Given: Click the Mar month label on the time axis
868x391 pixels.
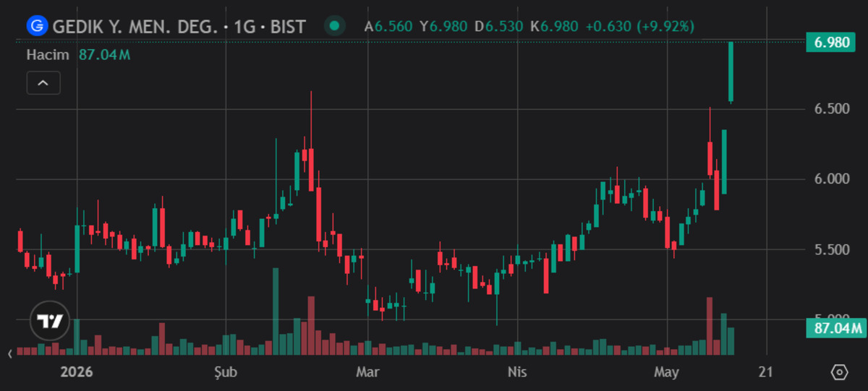Looking at the screenshot, I should coord(367,372).
